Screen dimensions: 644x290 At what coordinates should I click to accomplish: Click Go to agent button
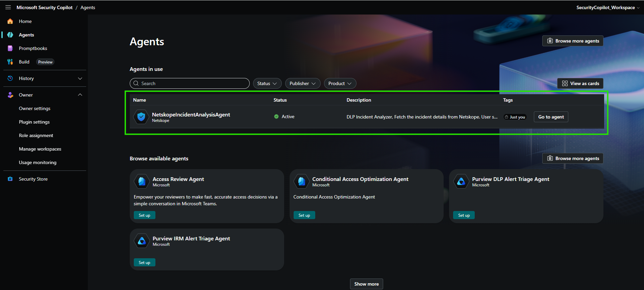coord(551,117)
